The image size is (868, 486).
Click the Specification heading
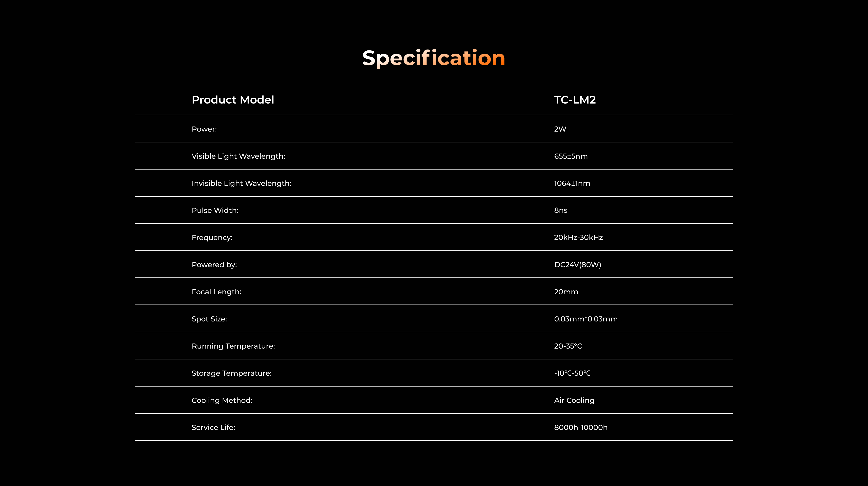(434, 58)
